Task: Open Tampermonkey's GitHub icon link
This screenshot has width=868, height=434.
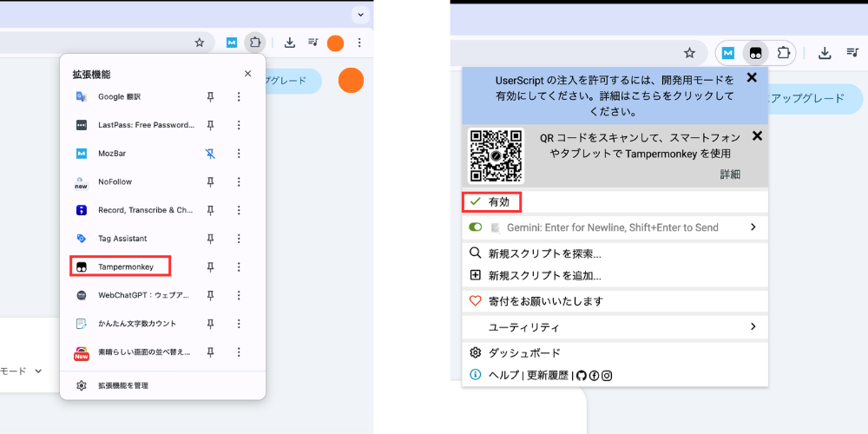Action: [x=582, y=375]
